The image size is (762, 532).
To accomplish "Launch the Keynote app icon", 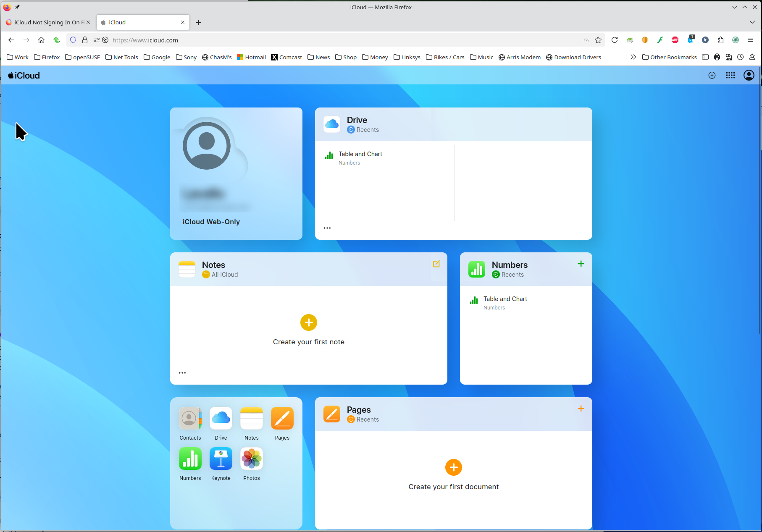I will pyautogui.click(x=221, y=459).
